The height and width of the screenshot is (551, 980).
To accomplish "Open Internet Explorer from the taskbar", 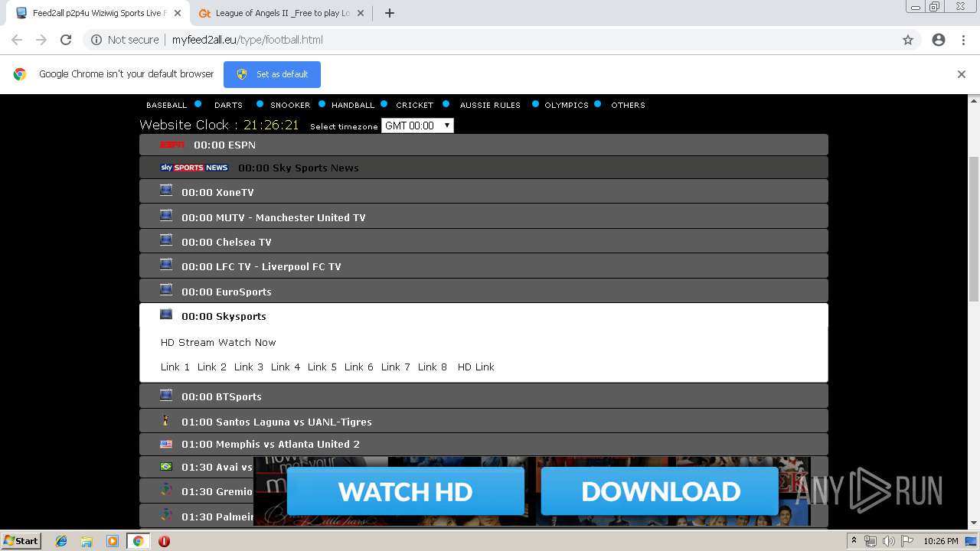I will point(61,541).
